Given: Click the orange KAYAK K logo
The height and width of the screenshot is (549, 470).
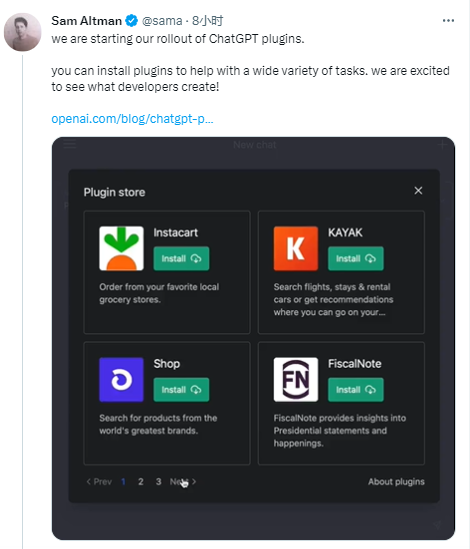Looking at the screenshot, I should tap(296, 248).
